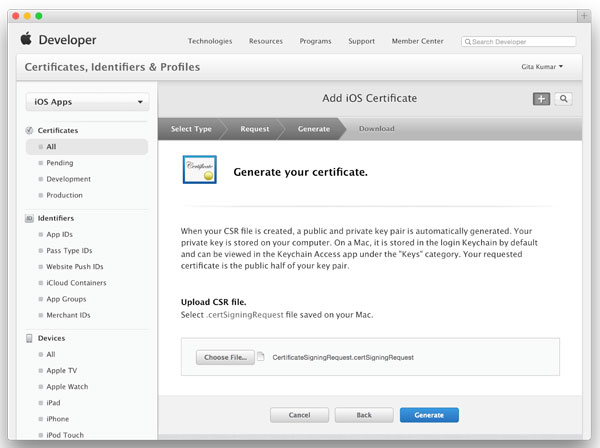Viewport: 600px width, 448px height.
Task: Select Development certificates
Action: tap(68, 179)
